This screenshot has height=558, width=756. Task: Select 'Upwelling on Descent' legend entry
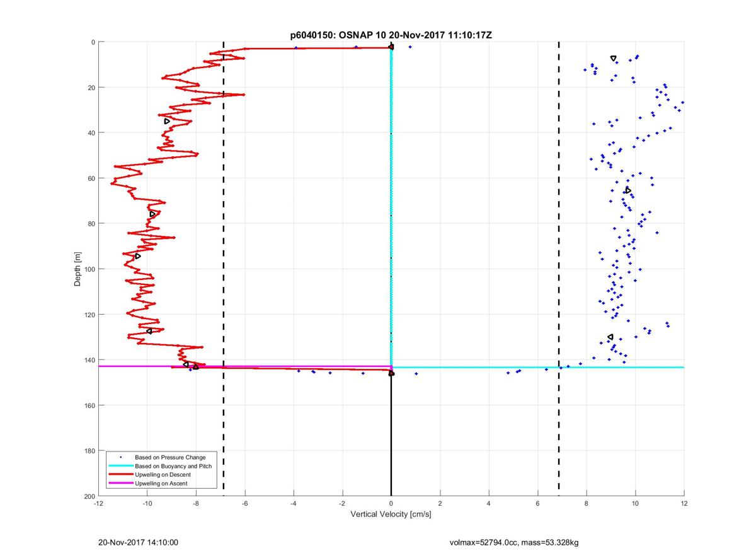pyautogui.click(x=163, y=475)
